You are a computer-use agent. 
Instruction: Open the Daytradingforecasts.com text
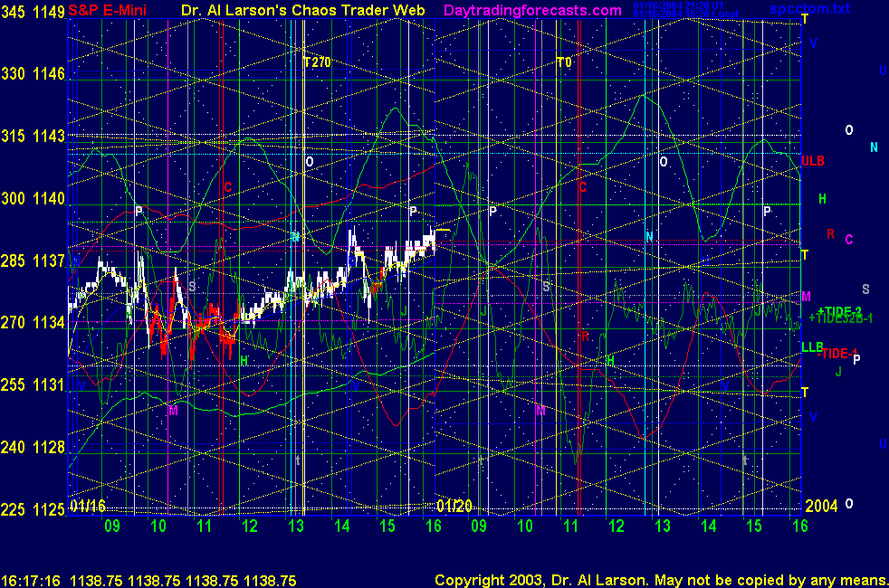532,10
